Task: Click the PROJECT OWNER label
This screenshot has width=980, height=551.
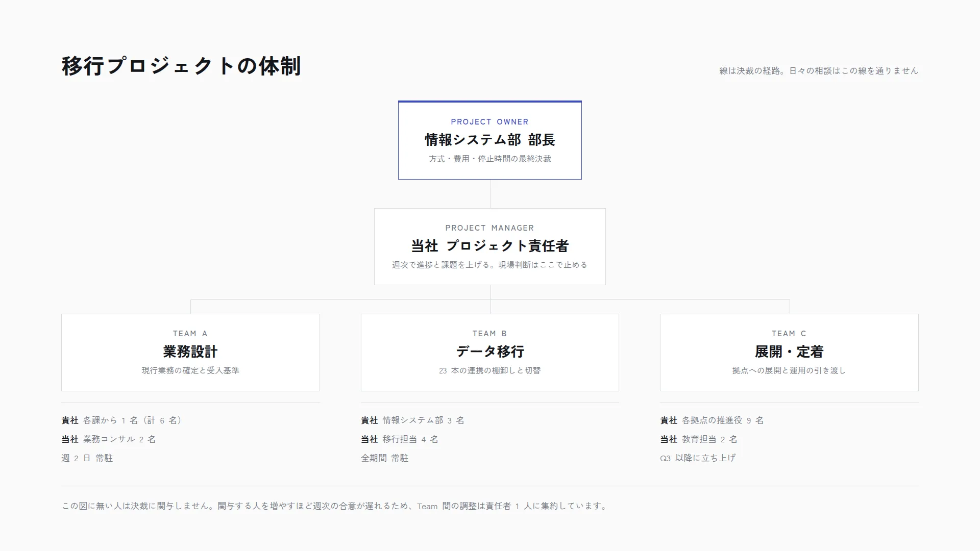Action: click(490, 122)
